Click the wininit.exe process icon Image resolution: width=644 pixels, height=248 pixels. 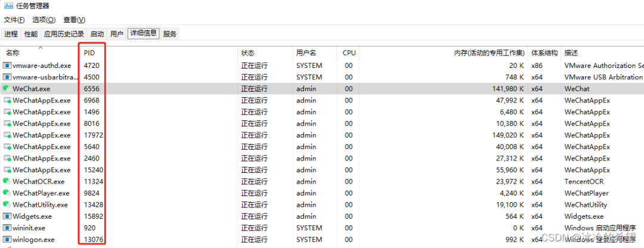coord(7,228)
